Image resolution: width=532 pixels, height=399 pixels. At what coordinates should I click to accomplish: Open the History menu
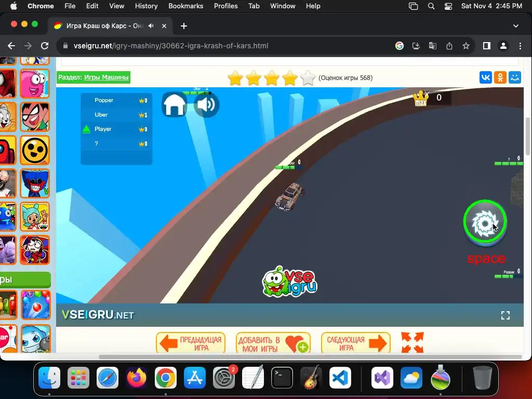coord(146,6)
